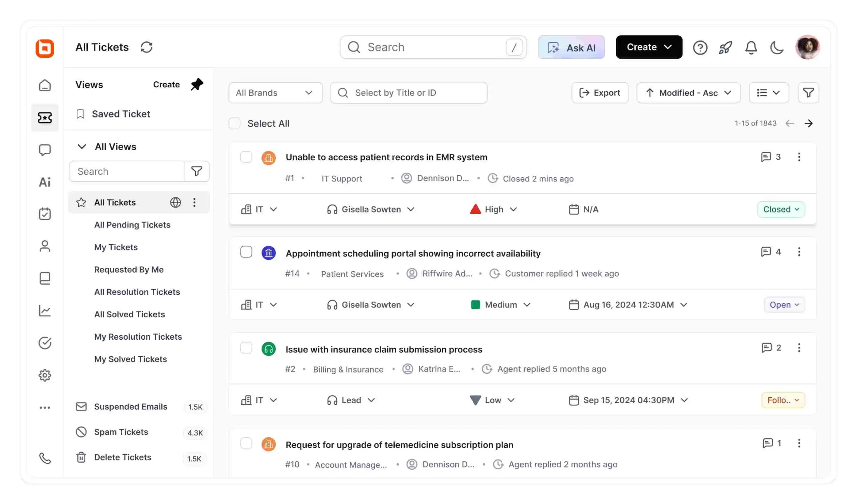Open the Home icon in the sidebar
Image resolution: width=857 pixels, height=504 pixels.
[45, 85]
